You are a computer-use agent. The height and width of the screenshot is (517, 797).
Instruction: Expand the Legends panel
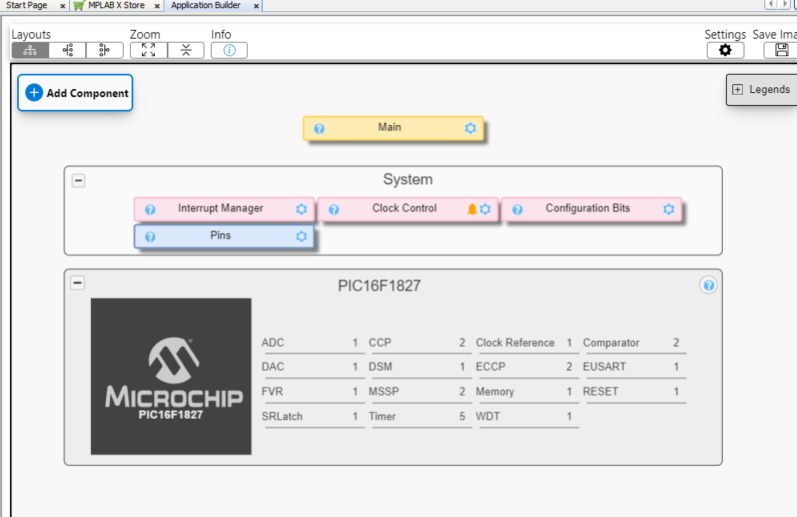coord(738,89)
